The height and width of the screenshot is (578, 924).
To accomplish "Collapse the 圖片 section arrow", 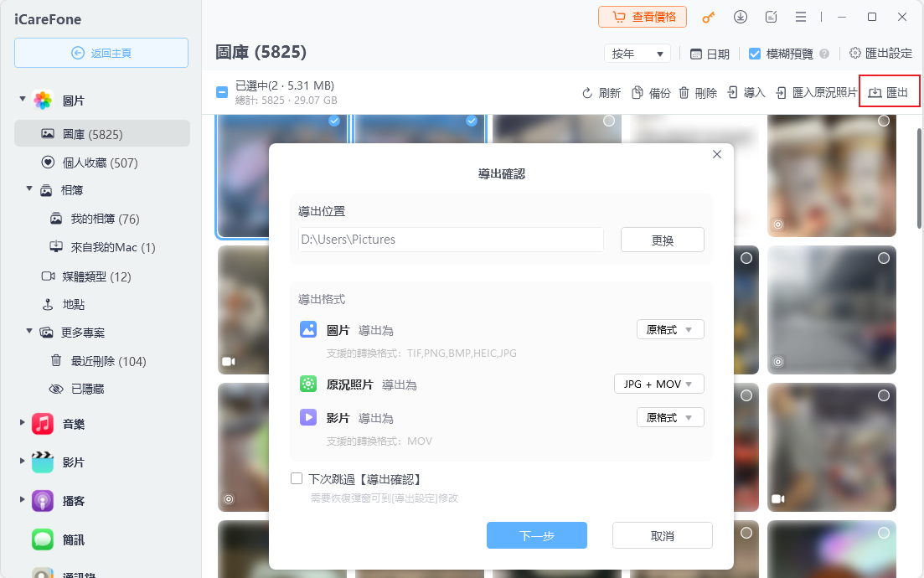I will 23,98.
